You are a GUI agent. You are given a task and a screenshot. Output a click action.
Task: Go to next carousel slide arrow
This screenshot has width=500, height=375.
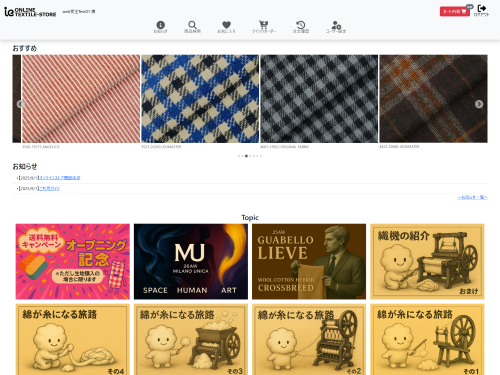coord(479,104)
